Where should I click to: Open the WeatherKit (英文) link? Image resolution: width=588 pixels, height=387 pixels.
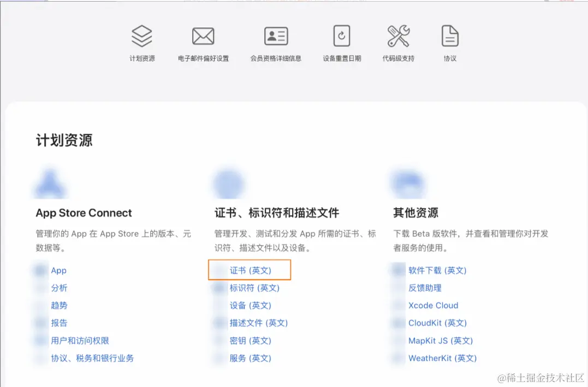pyautogui.click(x=442, y=358)
